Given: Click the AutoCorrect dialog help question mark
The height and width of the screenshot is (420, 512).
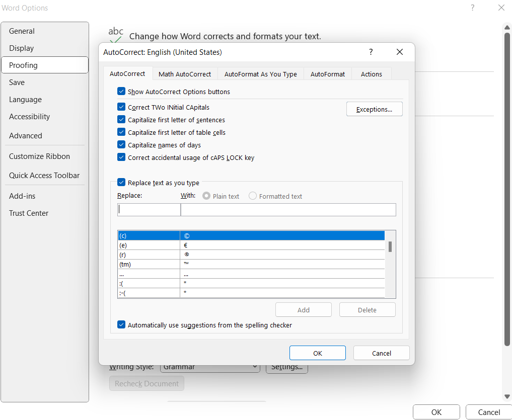Looking at the screenshot, I should click(x=371, y=52).
